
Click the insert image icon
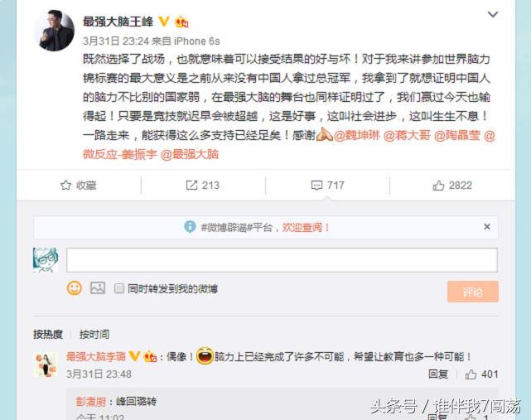[x=98, y=288]
